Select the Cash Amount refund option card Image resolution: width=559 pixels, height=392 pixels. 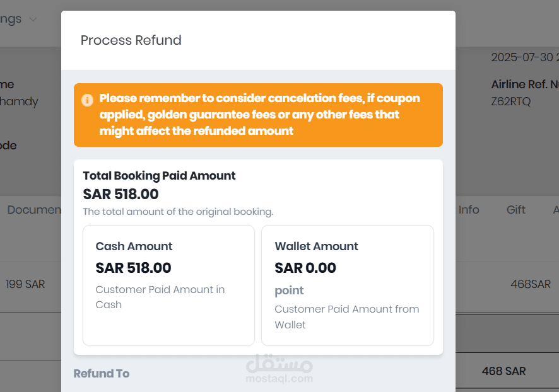[168, 285]
